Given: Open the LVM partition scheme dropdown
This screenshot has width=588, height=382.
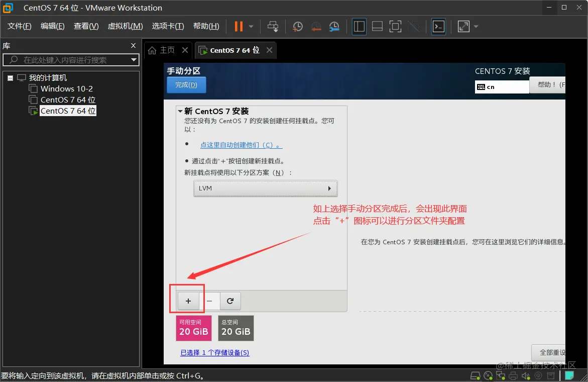Looking at the screenshot, I should 266,188.
